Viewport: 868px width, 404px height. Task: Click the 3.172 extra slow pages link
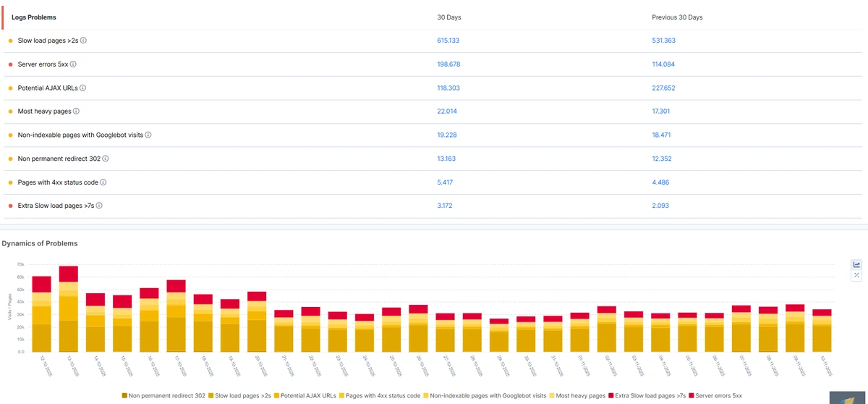446,206
